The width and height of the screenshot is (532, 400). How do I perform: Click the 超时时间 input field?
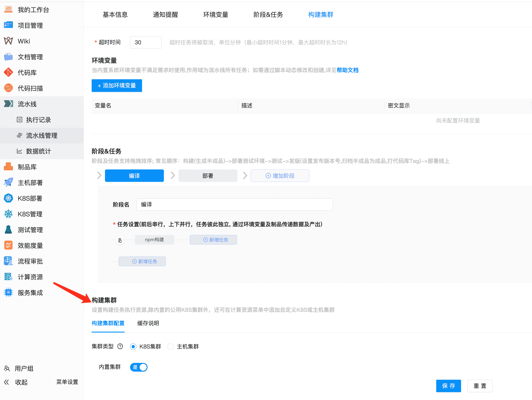[x=146, y=42]
